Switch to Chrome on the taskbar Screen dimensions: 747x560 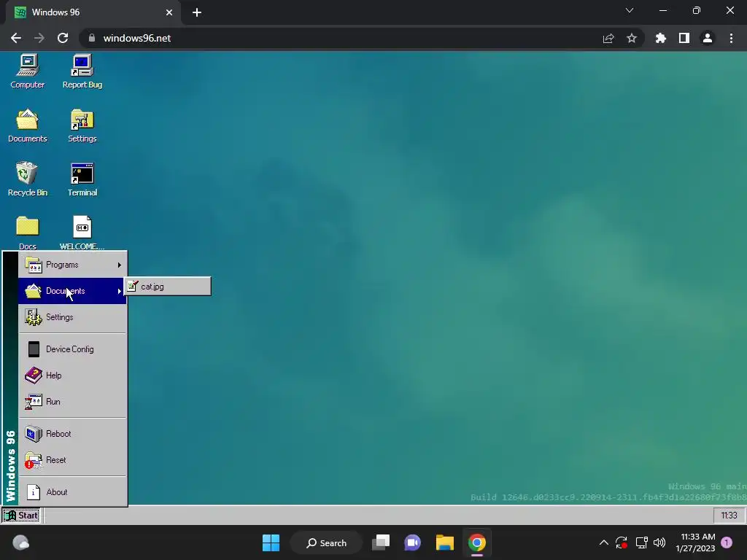(x=477, y=542)
